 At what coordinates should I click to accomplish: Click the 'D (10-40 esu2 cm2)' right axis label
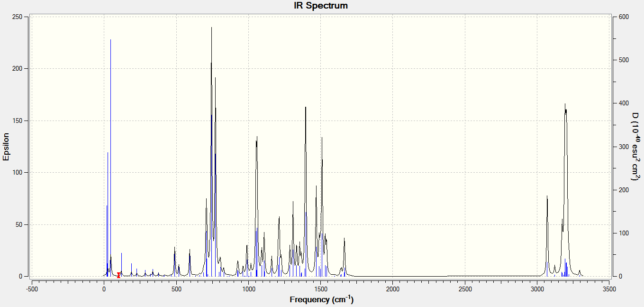[x=635, y=147]
